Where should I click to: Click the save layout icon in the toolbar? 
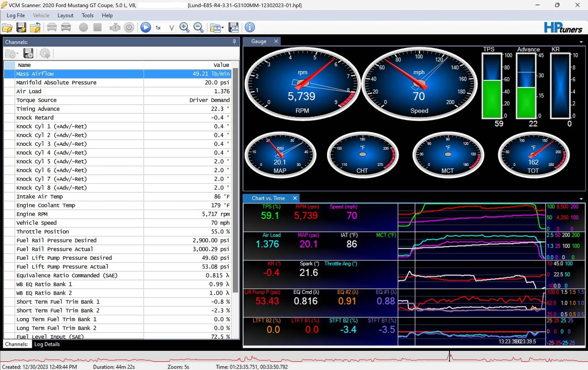(234, 28)
